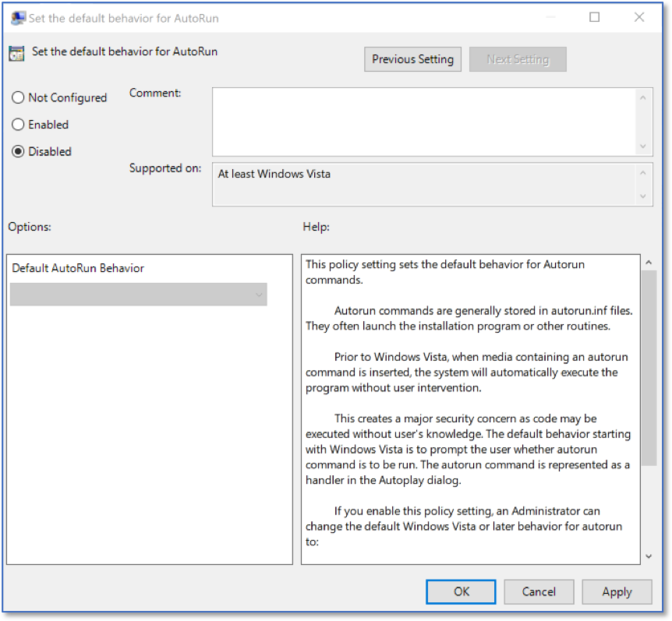The height and width of the screenshot is (621, 672).
Task: Click the 'Options:' label
Action: 30,227
